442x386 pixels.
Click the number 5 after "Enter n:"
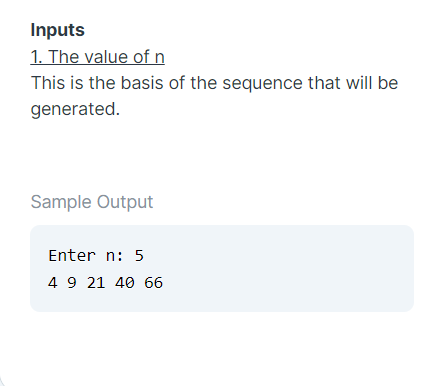click(x=139, y=256)
